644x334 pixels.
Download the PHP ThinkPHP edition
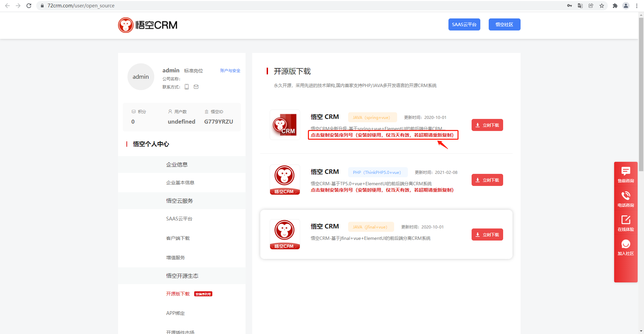pyautogui.click(x=487, y=180)
